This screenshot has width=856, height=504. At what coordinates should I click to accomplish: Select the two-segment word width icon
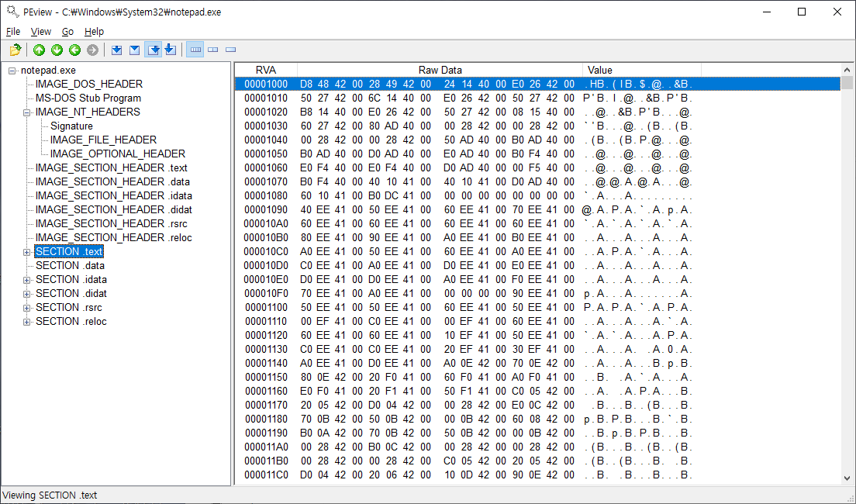[213, 50]
